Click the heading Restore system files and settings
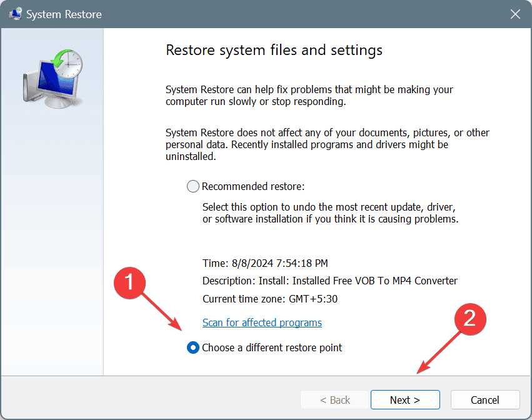The height and width of the screenshot is (420, 532). point(274,49)
